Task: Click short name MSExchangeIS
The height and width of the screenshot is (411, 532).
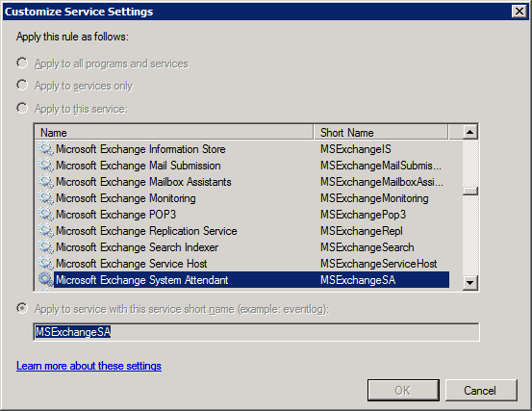Action: click(356, 149)
